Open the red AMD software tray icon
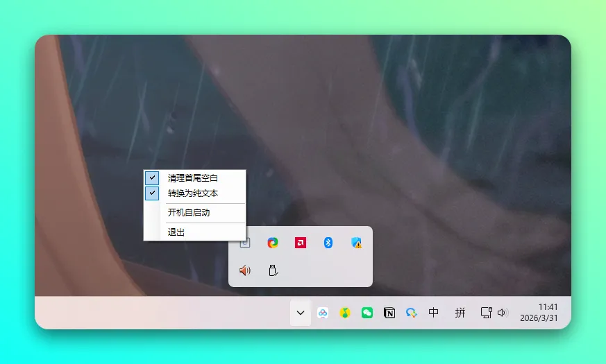606x364 pixels. pyautogui.click(x=301, y=243)
